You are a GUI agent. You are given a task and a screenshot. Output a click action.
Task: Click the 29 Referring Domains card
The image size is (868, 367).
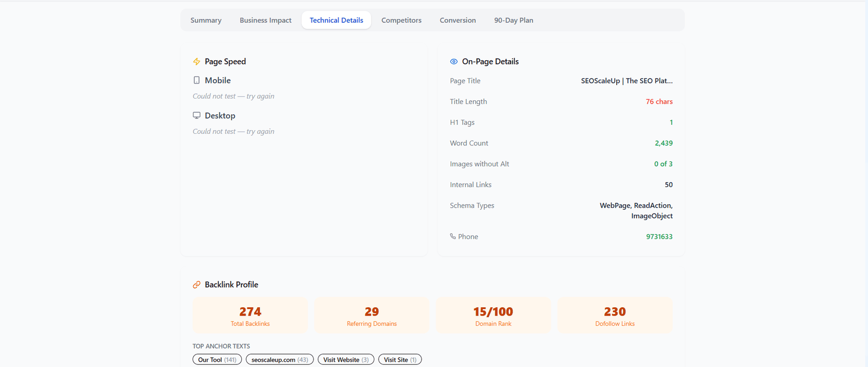(372, 316)
